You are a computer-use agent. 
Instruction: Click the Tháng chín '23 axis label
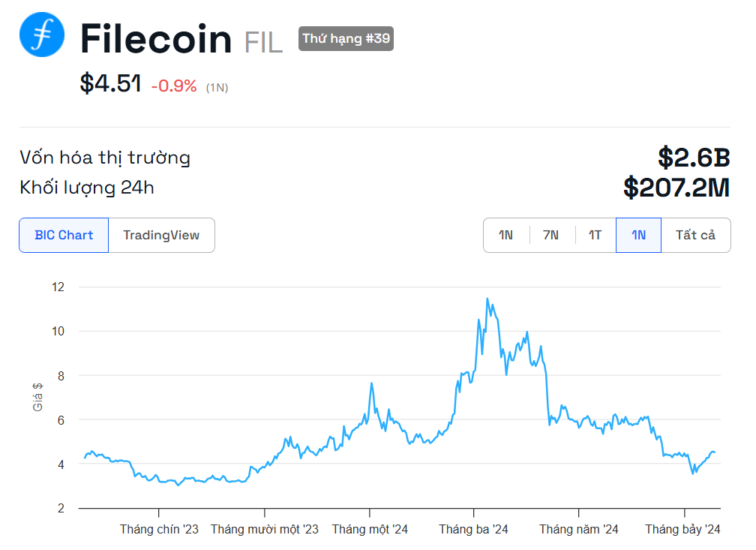tap(159, 529)
